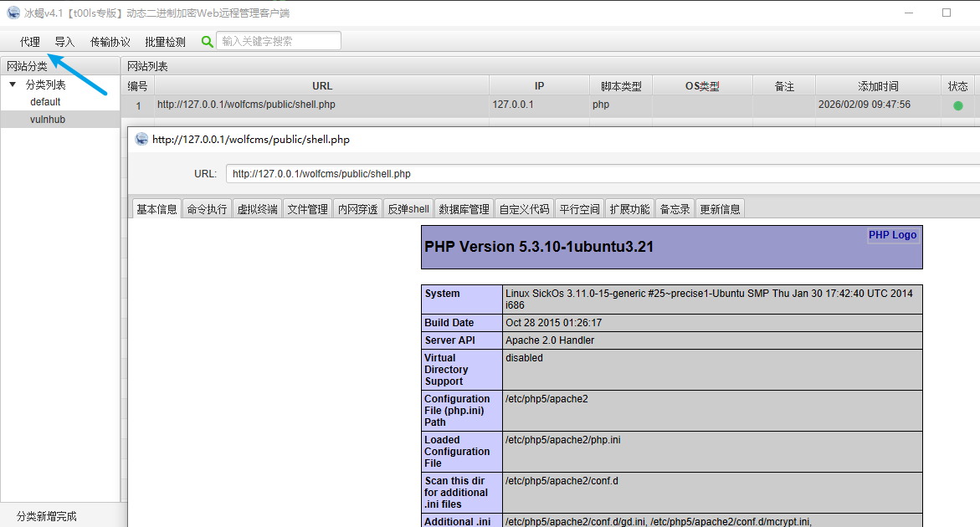Open the 传输协议 menu
Image resolution: width=980 pixels, height=527 pixels.
point(110,42)
